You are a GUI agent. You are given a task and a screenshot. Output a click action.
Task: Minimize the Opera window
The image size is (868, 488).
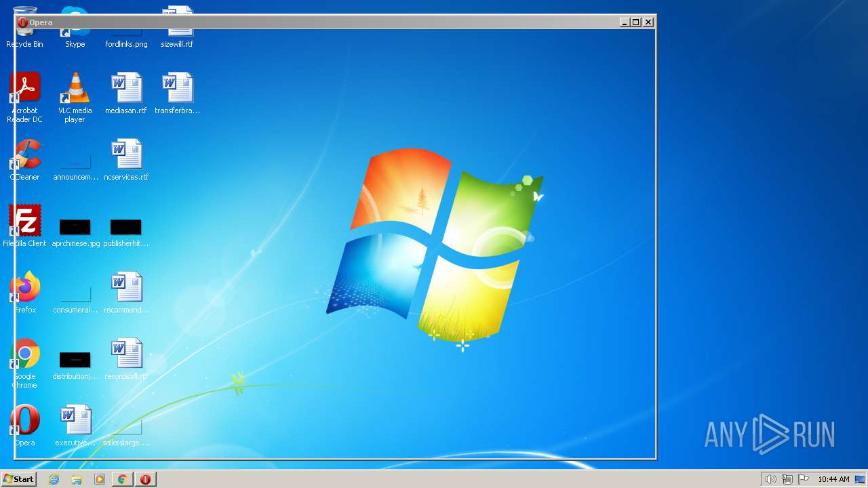coord(624,22)
